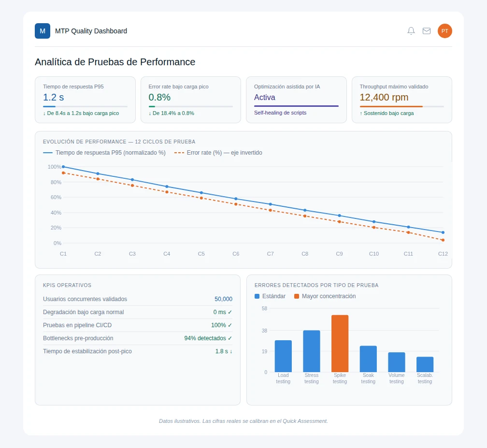
Task: Click the C1 point on the blue line
Action: coord(63,167)
